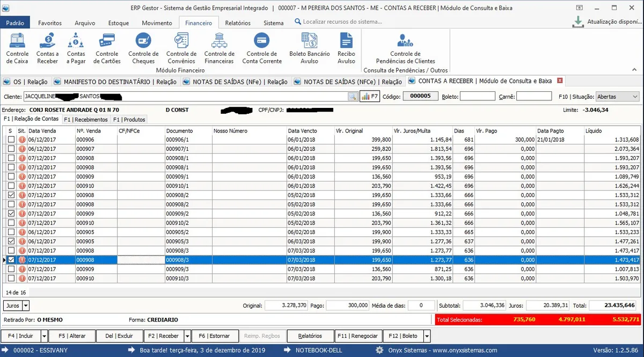Uncheck the row for document 000908/2
The height and width of the screenshot is (357, 644).
click(11, 195)
